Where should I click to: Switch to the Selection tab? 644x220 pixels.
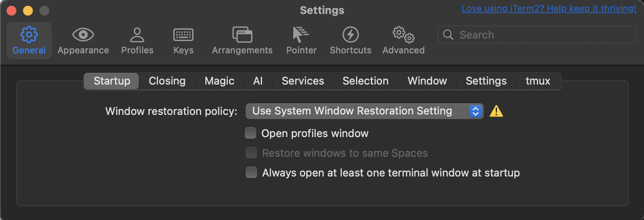tap(366, 81)
